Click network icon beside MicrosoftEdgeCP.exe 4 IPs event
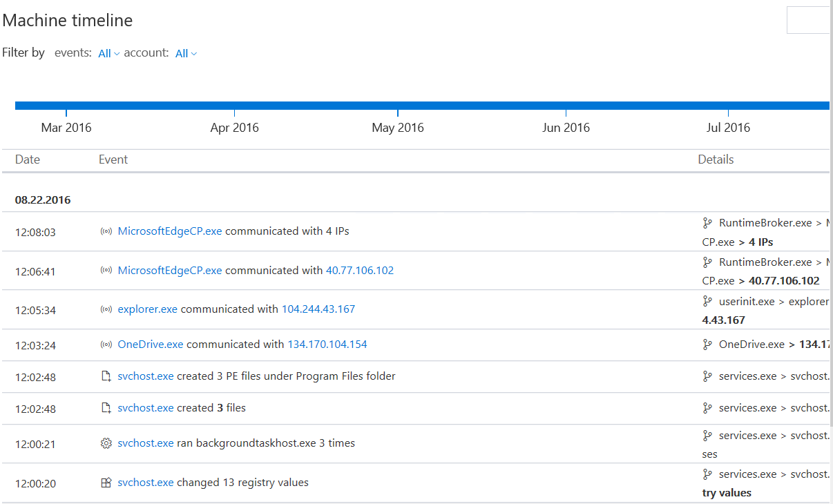833x504 pixels. pyautogui.click(x=106, y=231)
